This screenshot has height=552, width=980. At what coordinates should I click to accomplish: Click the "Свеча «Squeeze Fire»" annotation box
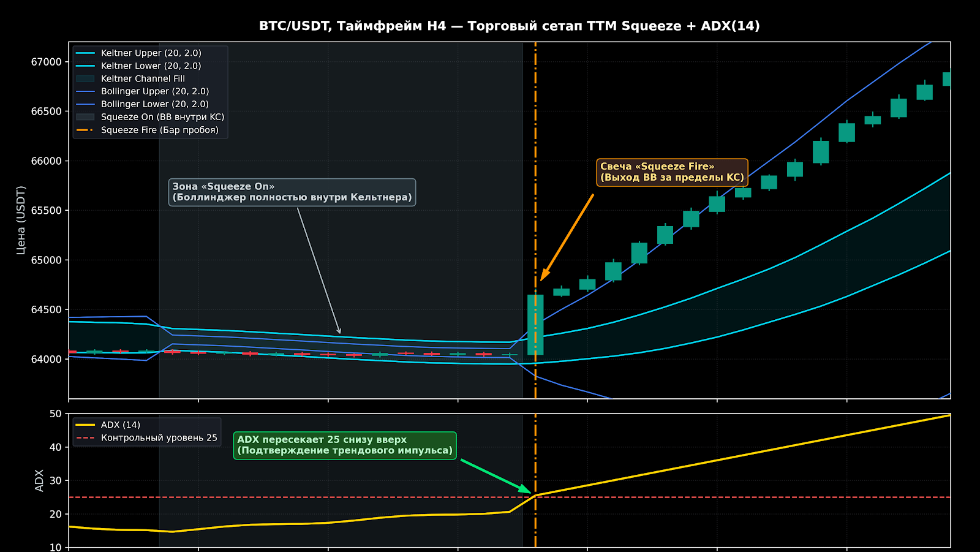coord(672,172)
